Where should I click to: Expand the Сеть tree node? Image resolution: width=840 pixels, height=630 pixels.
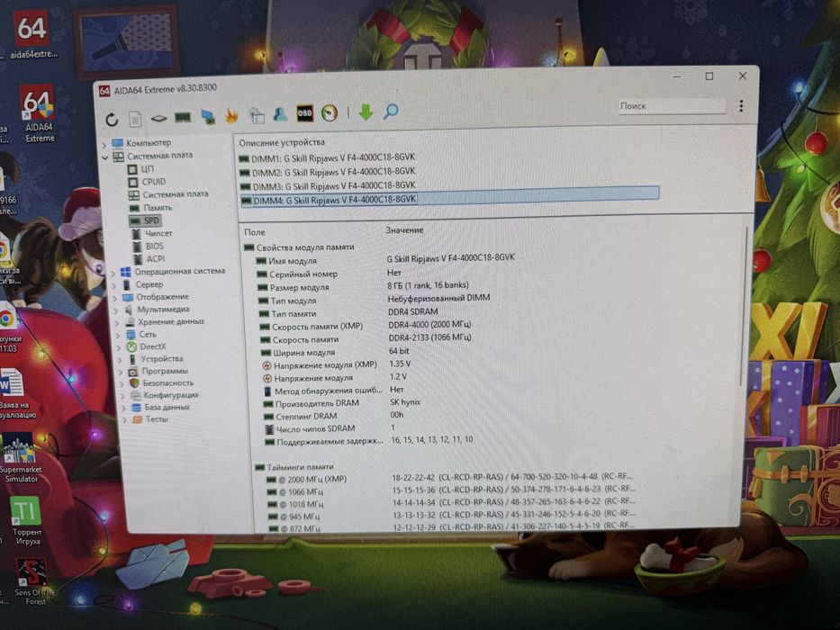click(x=118, y=336)
